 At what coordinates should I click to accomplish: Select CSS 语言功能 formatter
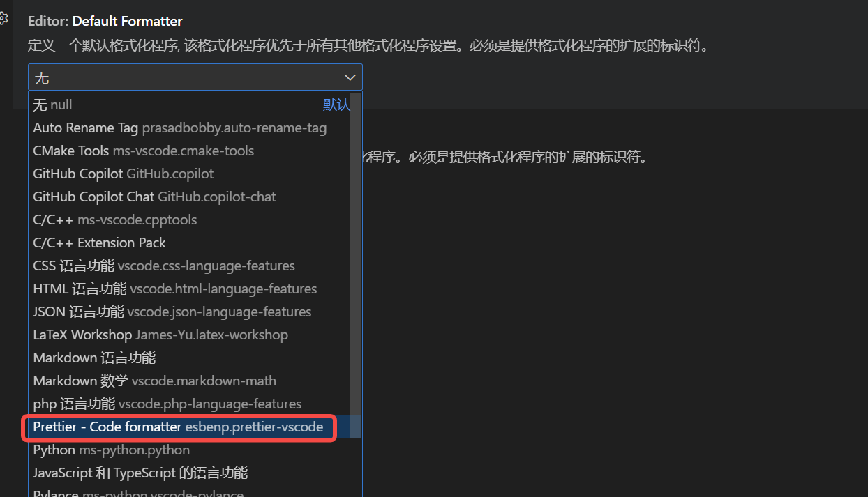point(190,266)
